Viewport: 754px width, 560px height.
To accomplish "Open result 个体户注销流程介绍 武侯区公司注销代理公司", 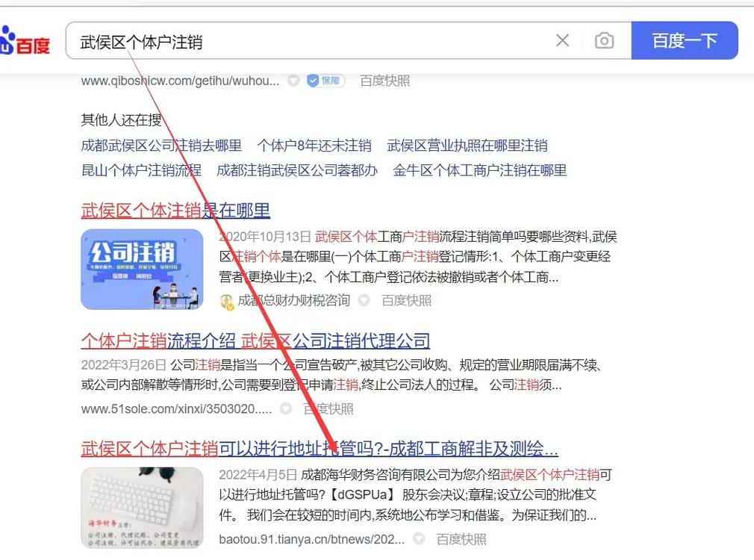I will click(255, 341).
